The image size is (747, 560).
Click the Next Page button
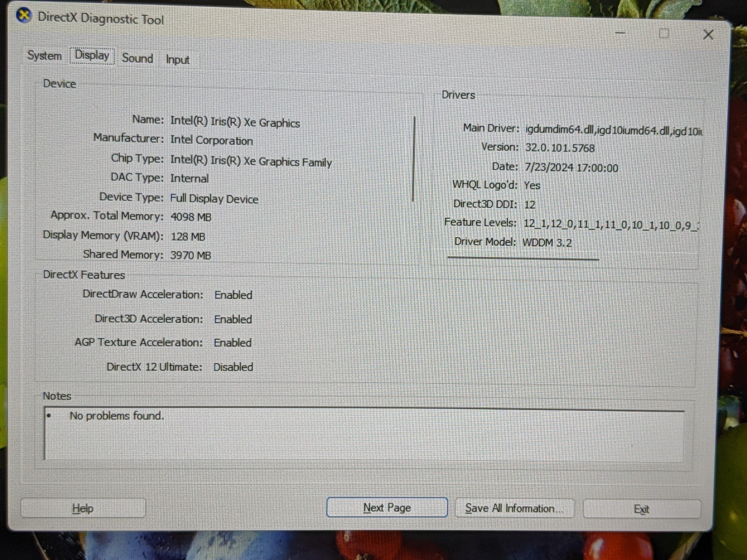[x=387, y=507]
